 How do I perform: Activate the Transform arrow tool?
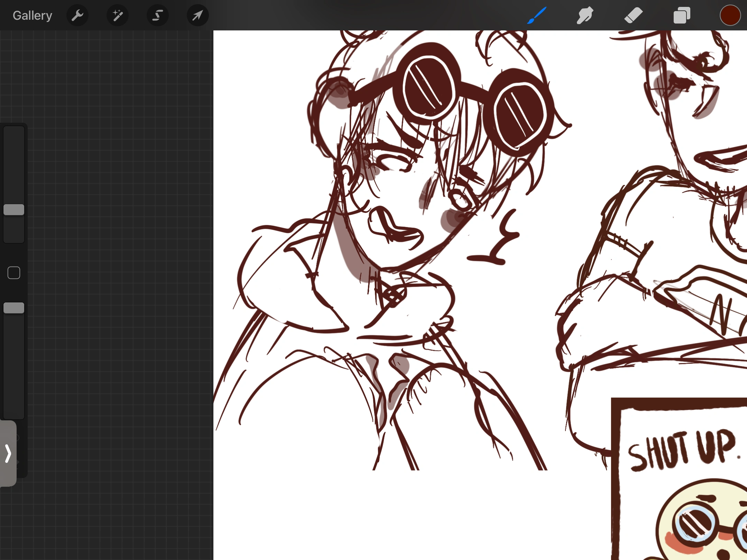point(197,15)
